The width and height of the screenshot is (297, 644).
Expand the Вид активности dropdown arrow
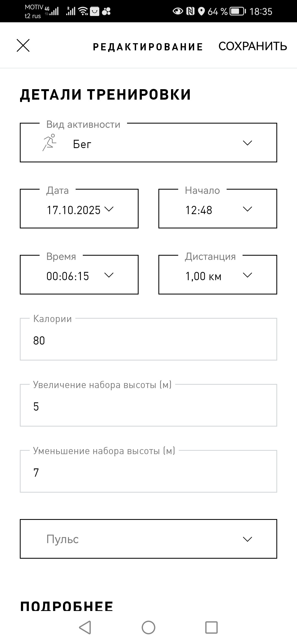click(x=248, y=143)
